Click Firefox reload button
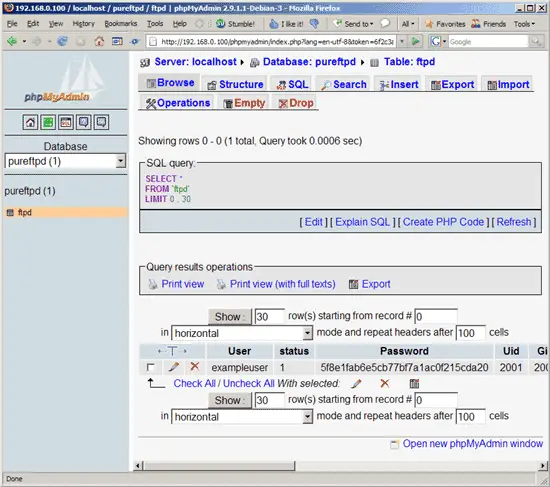The image size is (550, 487). [x=62, y=41]
